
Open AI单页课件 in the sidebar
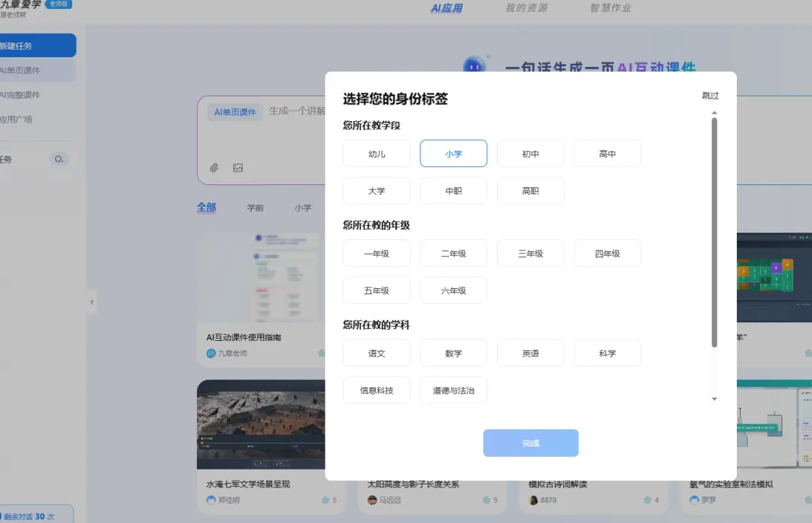38,70
